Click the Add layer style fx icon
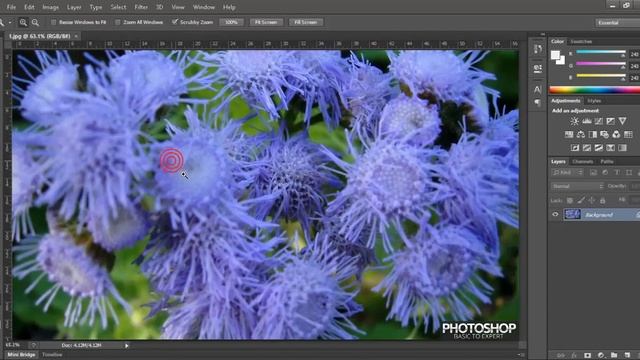 574,356
